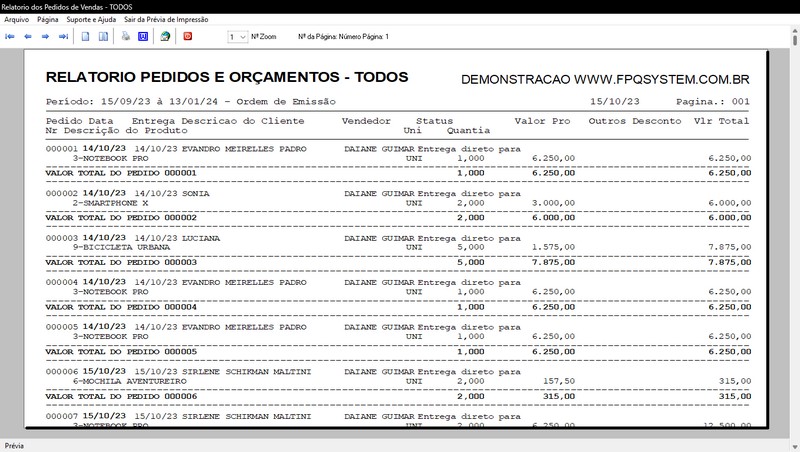Screen dimensions: 800x452
Task: Click unit price 157,50
Action: (559, 381)
